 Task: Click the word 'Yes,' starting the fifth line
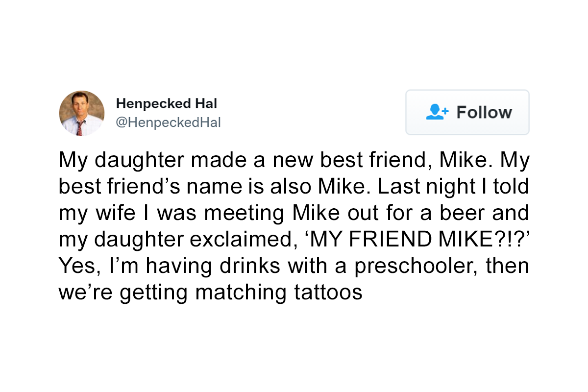coord(76,266)
